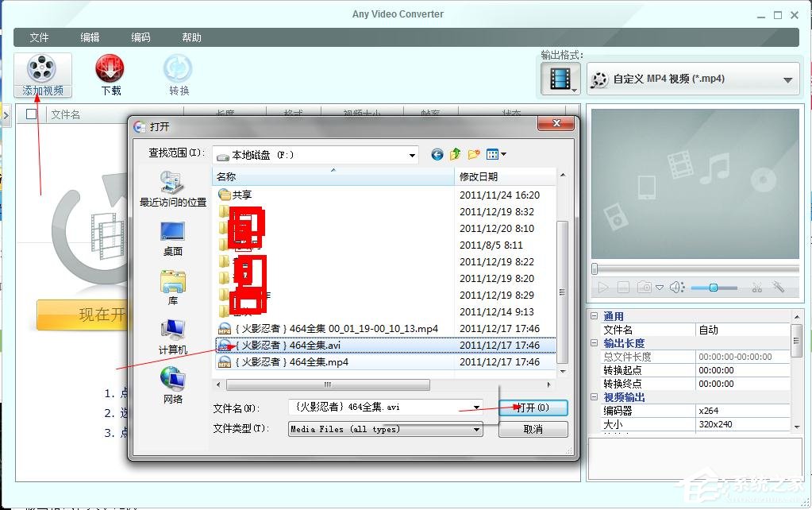Open video options via the wrench icon
The height and width of the screenshot is (510, 812).
(x=778, y=288)
